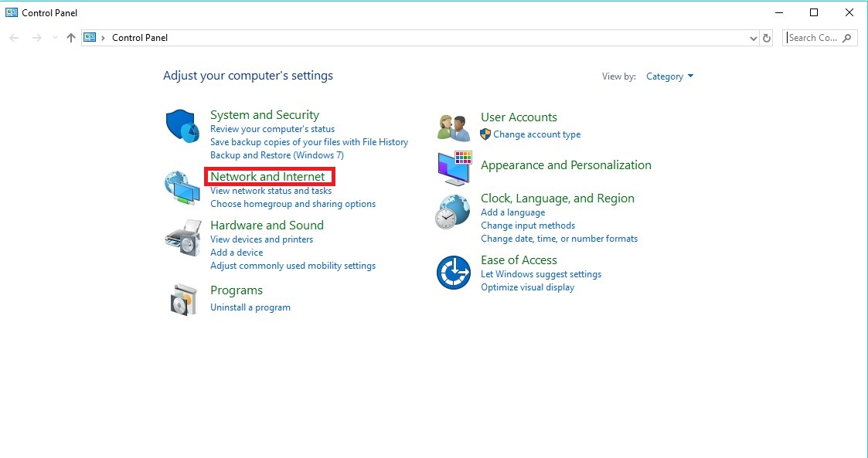The height and width of the screenshot is (458, 868).
Task: Click the Ease of Access icon
Action: tap(454, 272)
